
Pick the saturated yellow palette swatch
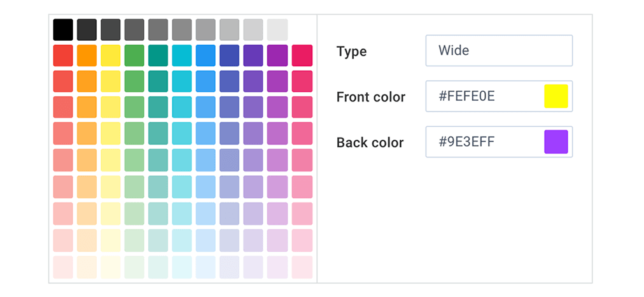111,55
